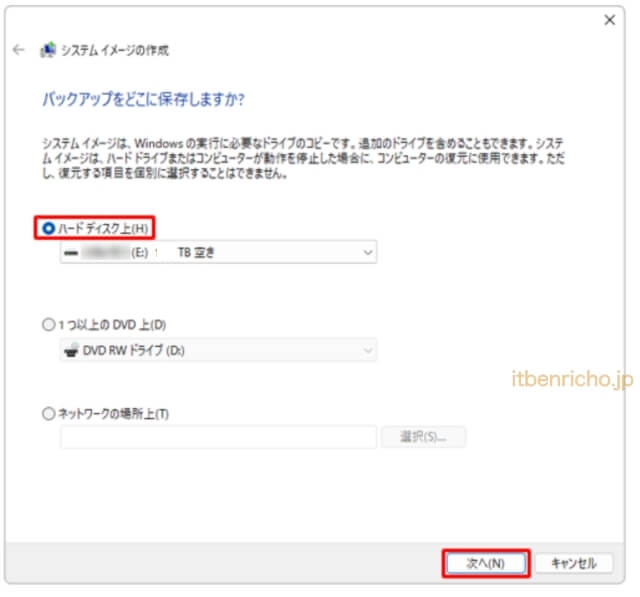Click the heading バックアップをどこに保存しますか?
The height and width of the screenshot is (597, 640).
(143, 99)
